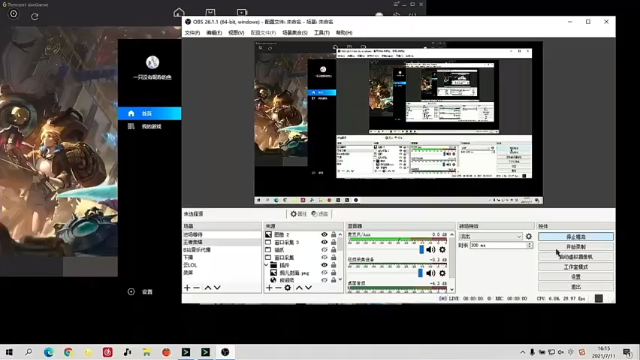The height and width of the screenshot is (360, 640).
Task: Open Google Chrome from the taskbar
Action: (68, 352)
